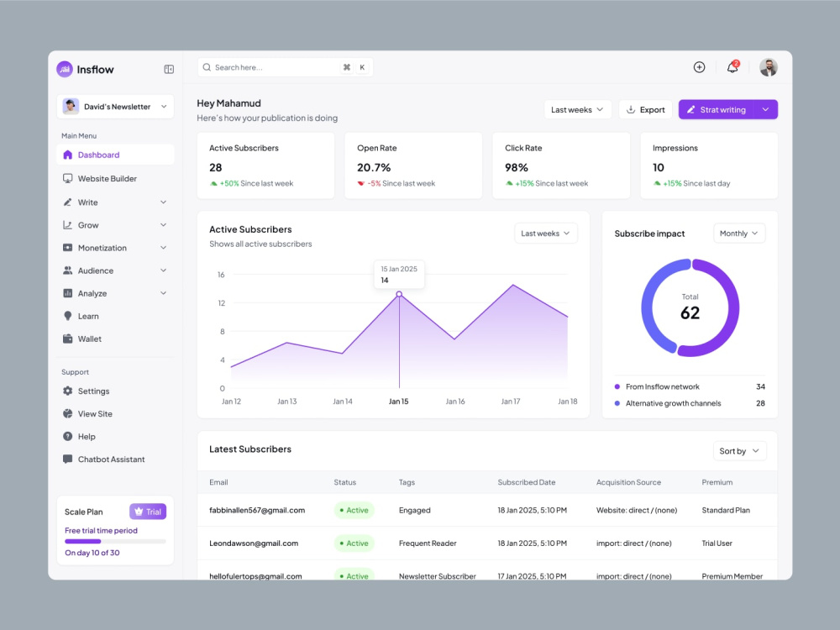Open the View Site menu item
This screenshot has width=840, height=630.
[115, 413]
